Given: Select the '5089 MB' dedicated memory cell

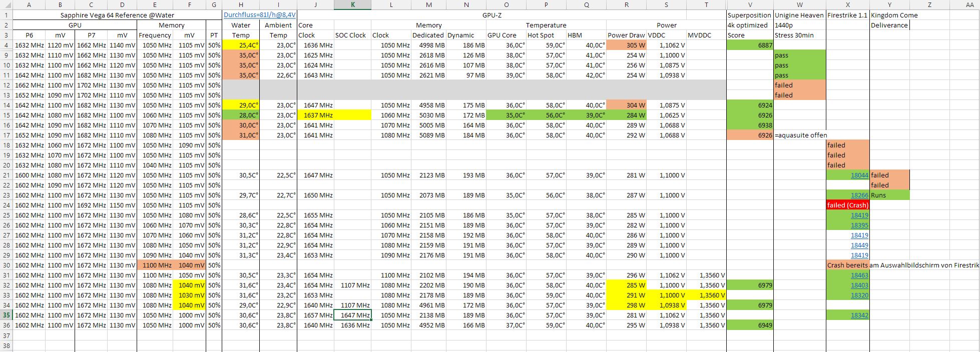Looking at the screenshot, I should [428, 135].
